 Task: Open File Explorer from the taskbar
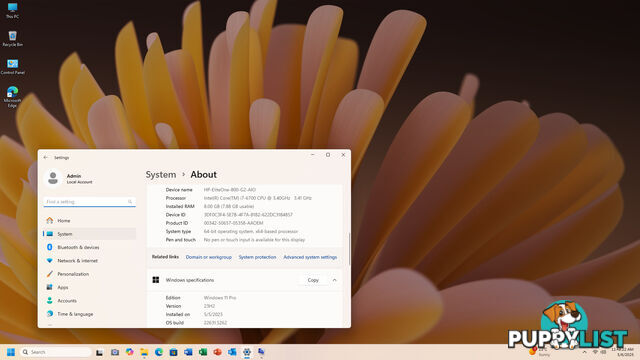pyautogui.click(x=144, y=352)
